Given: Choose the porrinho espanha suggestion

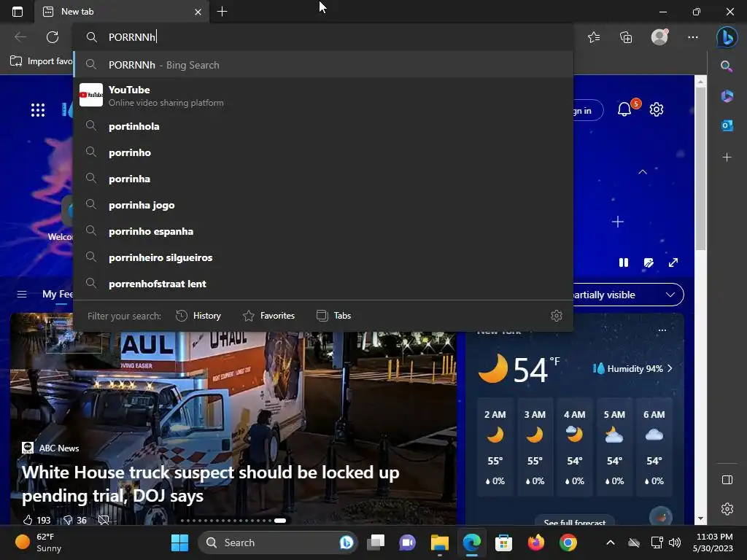Looking at the screenshot, I should tap(323, 231).
